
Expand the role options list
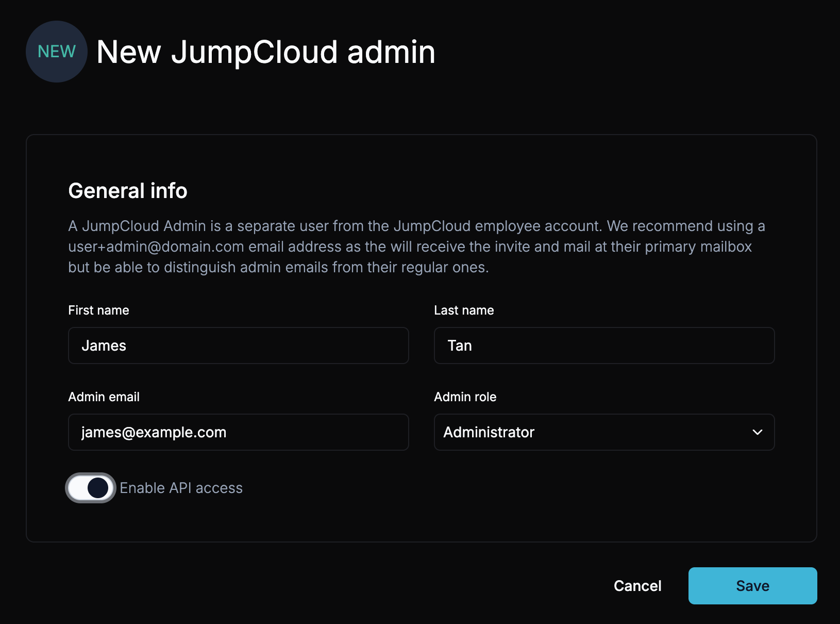(x=603, y=432)
